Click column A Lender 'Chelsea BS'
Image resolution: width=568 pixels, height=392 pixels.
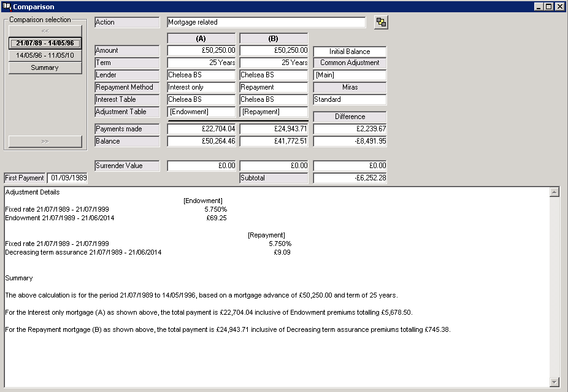point(201,75)
